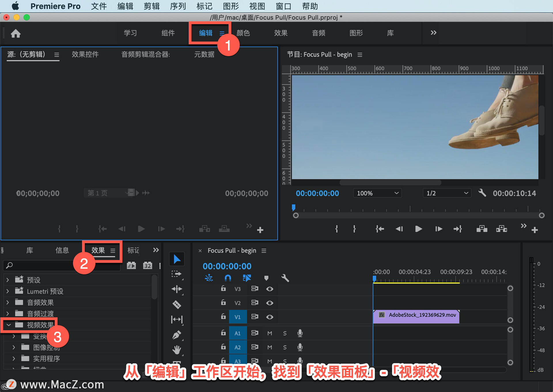Hide track V1 with eye icon

pyautogui.click(x=270, y=317)
